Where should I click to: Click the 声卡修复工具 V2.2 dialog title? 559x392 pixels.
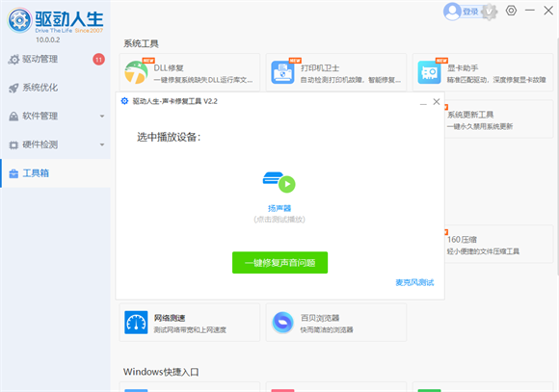tap(175, 101)
